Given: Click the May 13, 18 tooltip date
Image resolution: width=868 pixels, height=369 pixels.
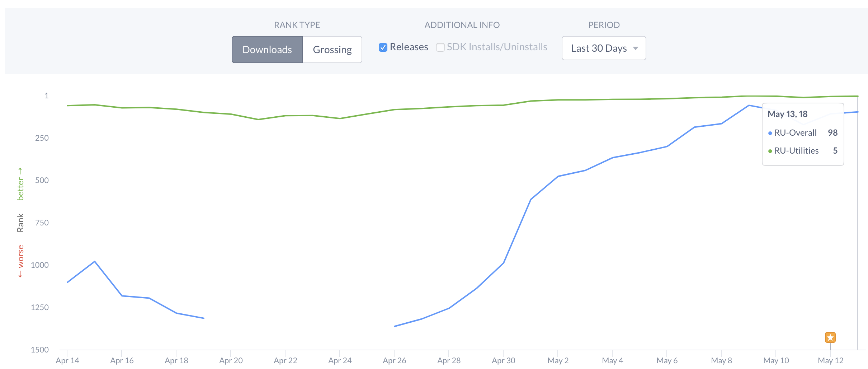Looking at the screenshot, I should coord(787,114).
